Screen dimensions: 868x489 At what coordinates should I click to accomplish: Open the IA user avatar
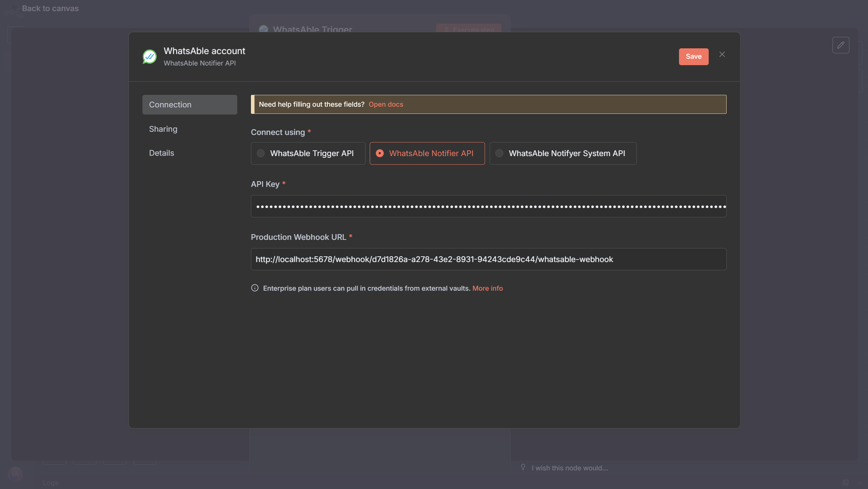tap(15, 474)
